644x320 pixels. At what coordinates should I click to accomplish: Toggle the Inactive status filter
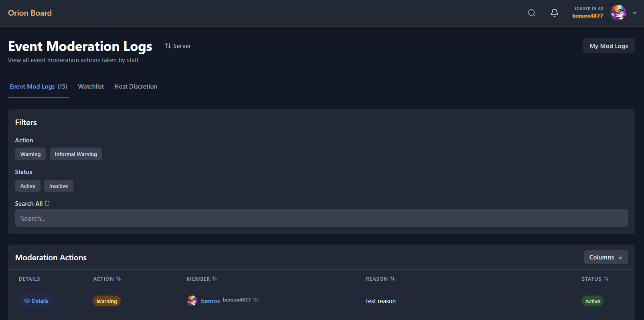pos(59,186)
